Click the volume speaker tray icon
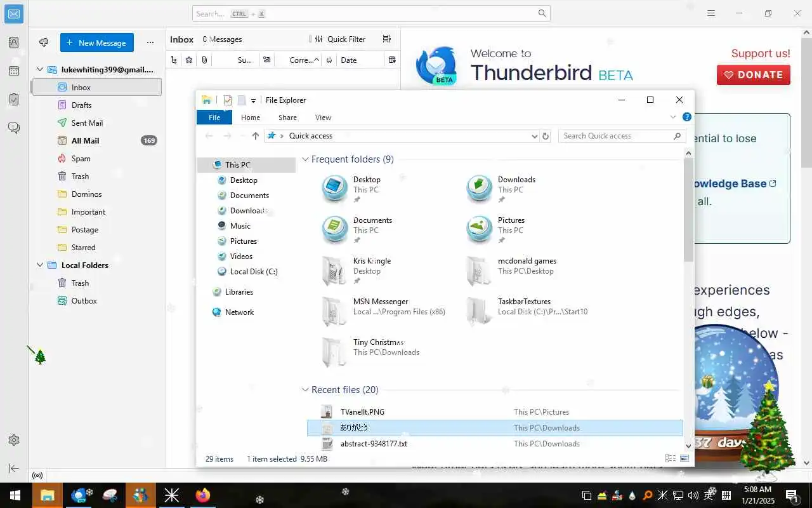The height and width of the screenshot is (508, 812). [x=693, y=495]
